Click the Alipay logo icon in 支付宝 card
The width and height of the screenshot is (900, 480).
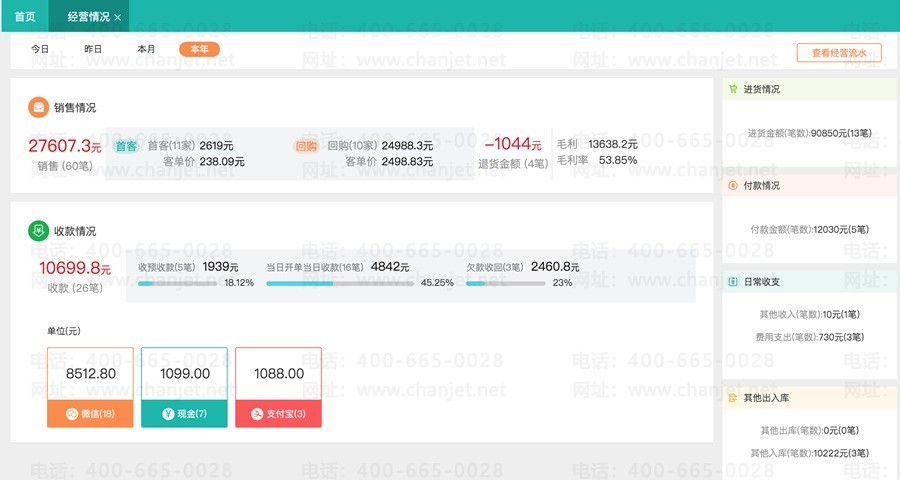(257, 413)
